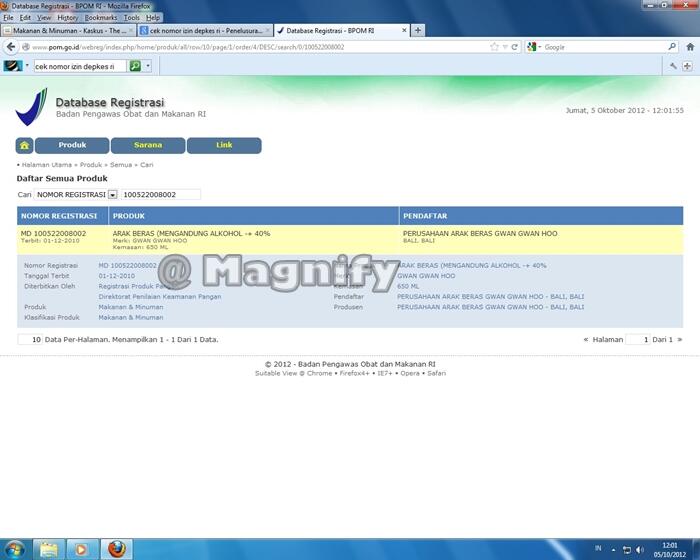This screenshot has width=700, height=560.
Task: Open the Windows Start button
Action: click(x=14, y=549)
